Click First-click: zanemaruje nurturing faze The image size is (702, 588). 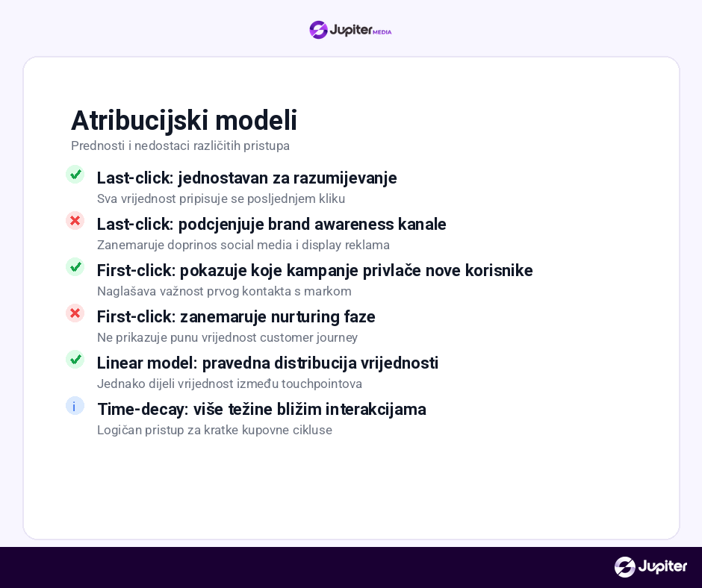pos(236,317)
